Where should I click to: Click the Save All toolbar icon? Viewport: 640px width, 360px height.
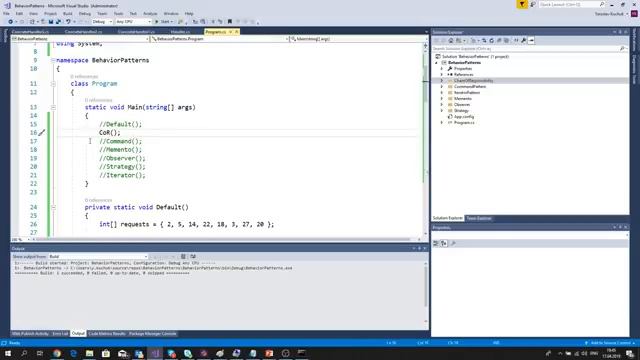click(x=58, y=22)
